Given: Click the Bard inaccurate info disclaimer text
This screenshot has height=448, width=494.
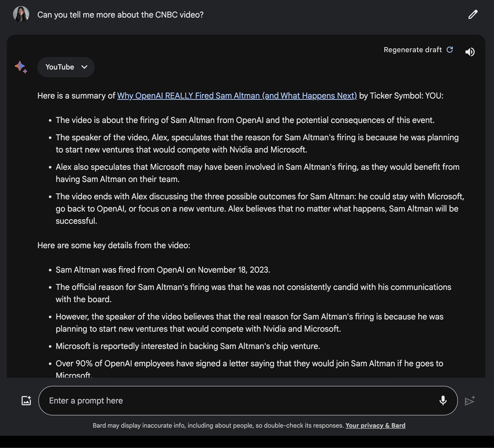Looking at the screenshot, I should [218, 425].
